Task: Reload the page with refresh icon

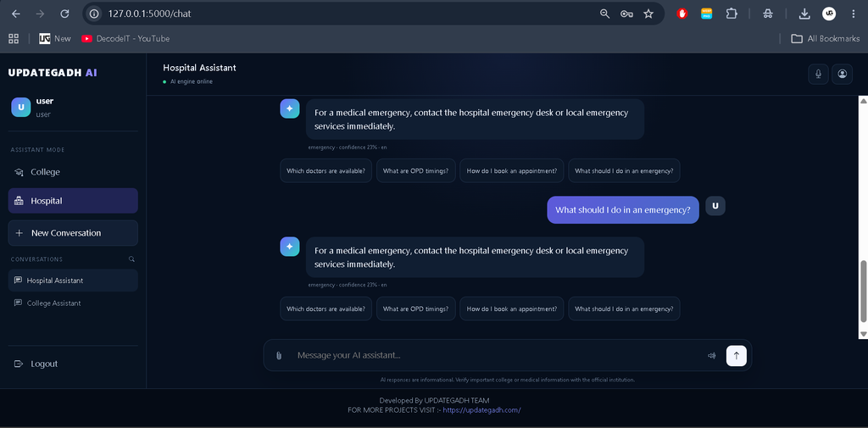Action: [64, 14]
